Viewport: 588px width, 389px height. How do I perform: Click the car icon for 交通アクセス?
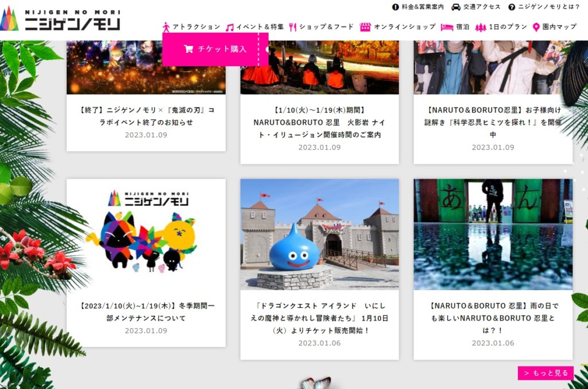pyautogui.click(x=456, y=7)
